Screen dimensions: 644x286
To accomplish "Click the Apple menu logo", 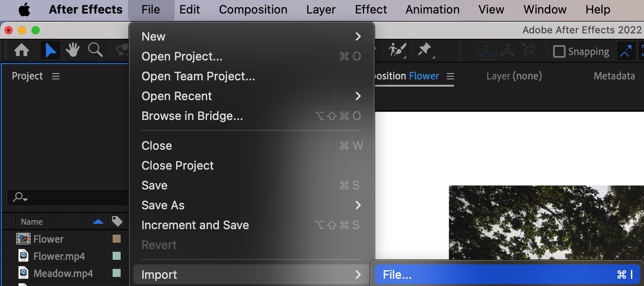I will click(24, 9).
